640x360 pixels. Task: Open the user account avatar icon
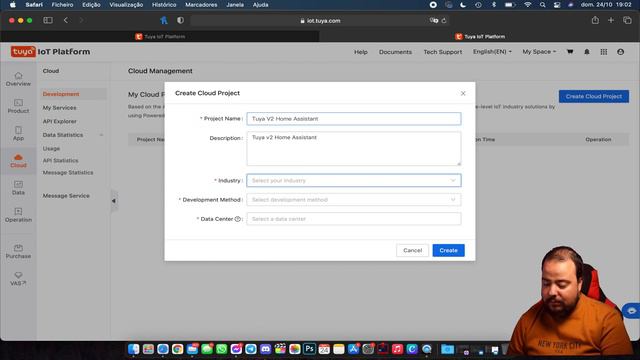[x=620, y=52]
